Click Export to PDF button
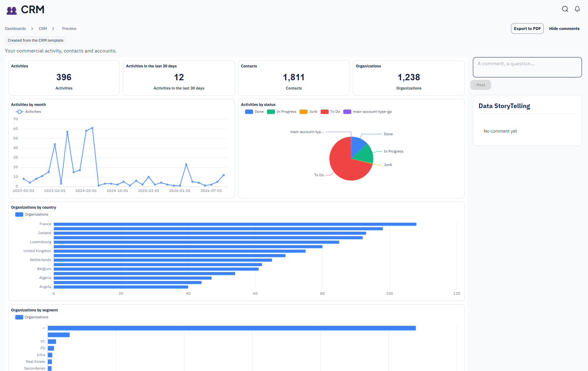 [527, 29]
